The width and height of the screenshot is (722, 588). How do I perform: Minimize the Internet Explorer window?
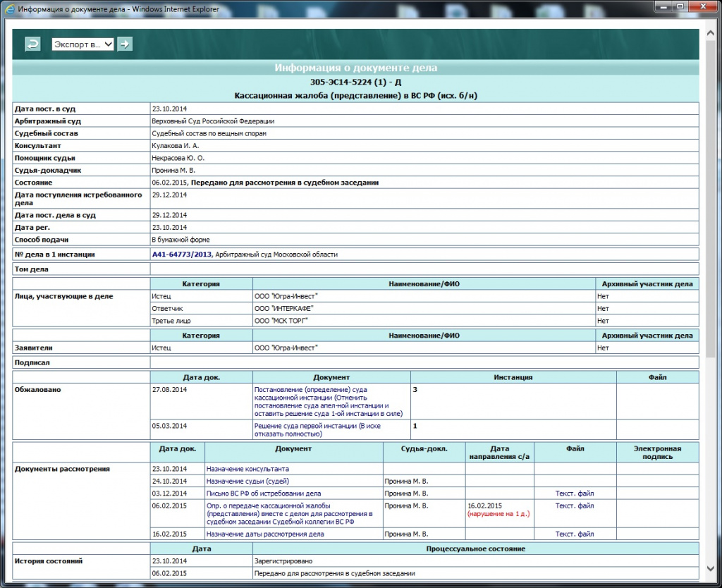[663, 6]
